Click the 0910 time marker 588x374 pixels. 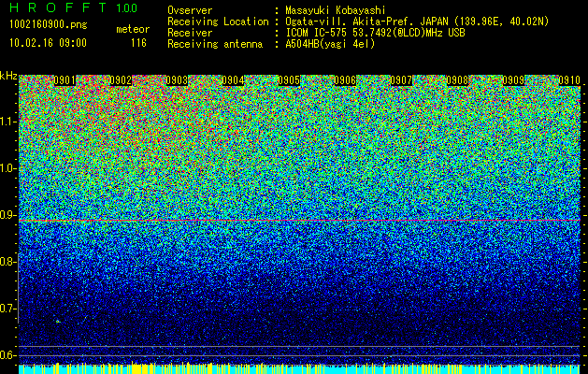coord(569,80)
